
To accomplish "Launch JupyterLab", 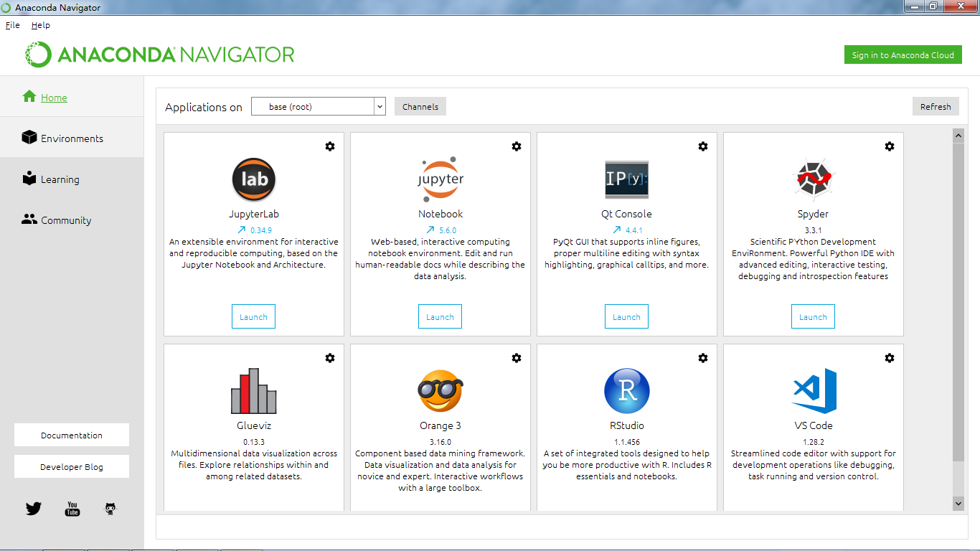I will click(253, 316).
